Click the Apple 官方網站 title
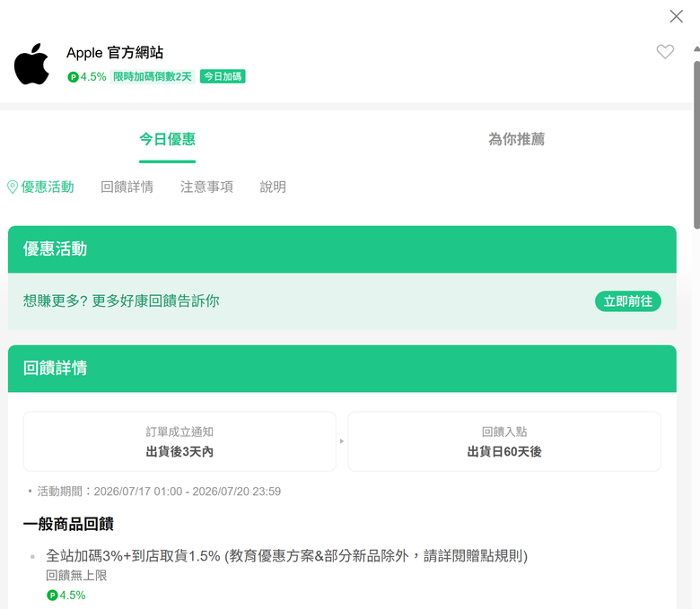Image resolution: width=700 pixels, height=609 pixels. coord(115,53)
